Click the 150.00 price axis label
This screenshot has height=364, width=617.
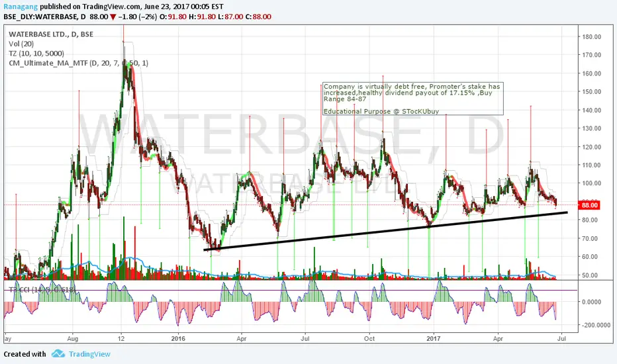pos(592,91)
